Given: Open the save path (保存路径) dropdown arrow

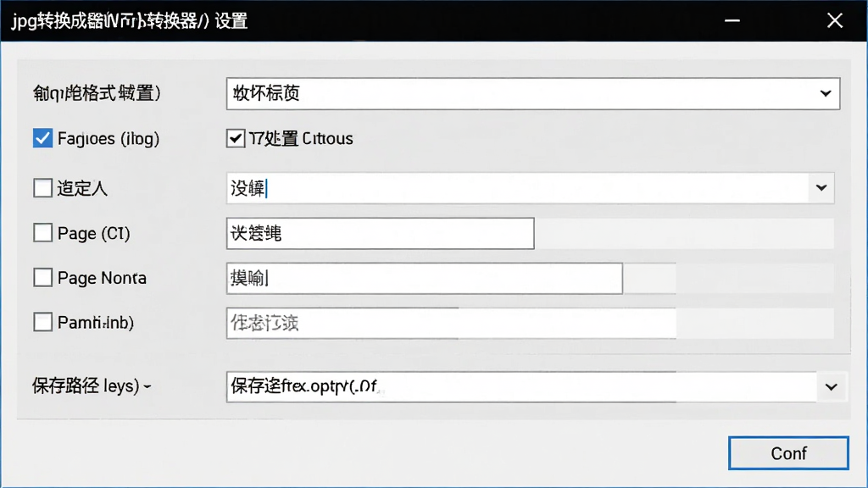Looking at the screenshot, I should 831,386.
